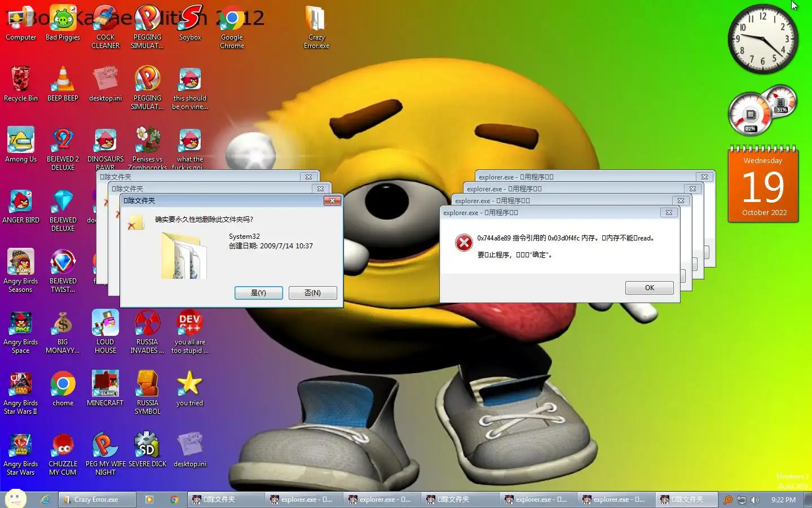Click the October 19 calendar gadget
Image resolution: width=812 pixels, height=508 pixels.
point(764,185)
